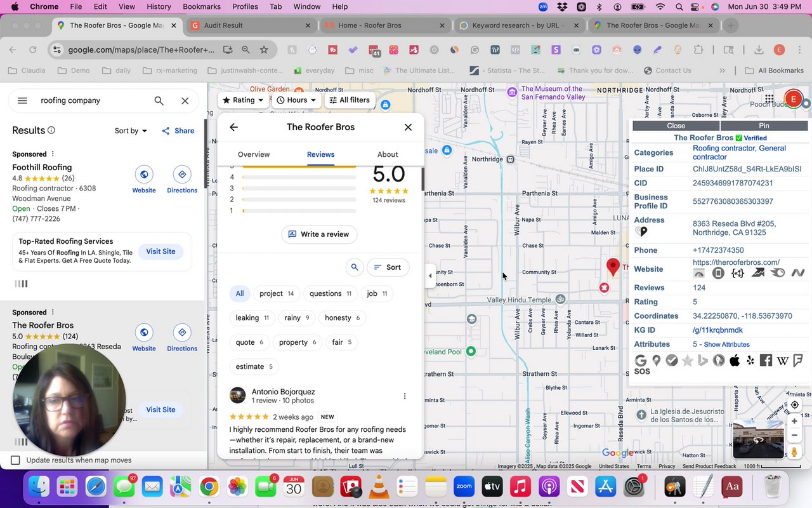Click the search magnifier in Maps search box
The width and height of the screenshot is (812, 508).
pos(159,100)
